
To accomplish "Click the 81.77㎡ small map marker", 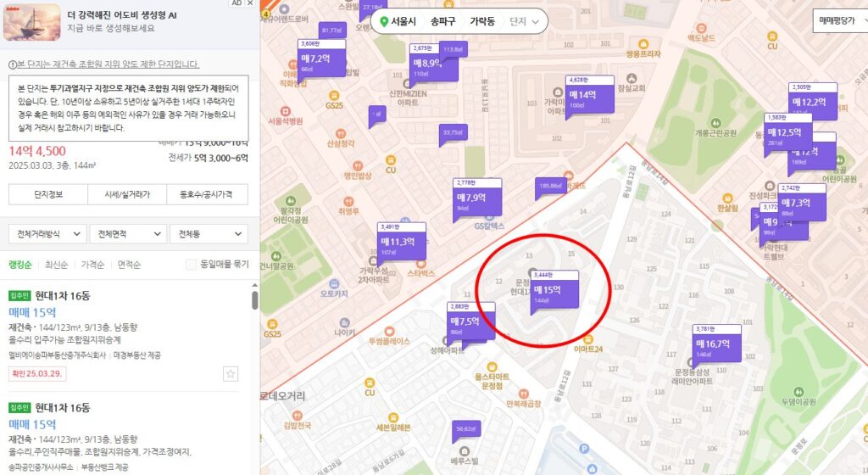I will [x=332, y=31].
